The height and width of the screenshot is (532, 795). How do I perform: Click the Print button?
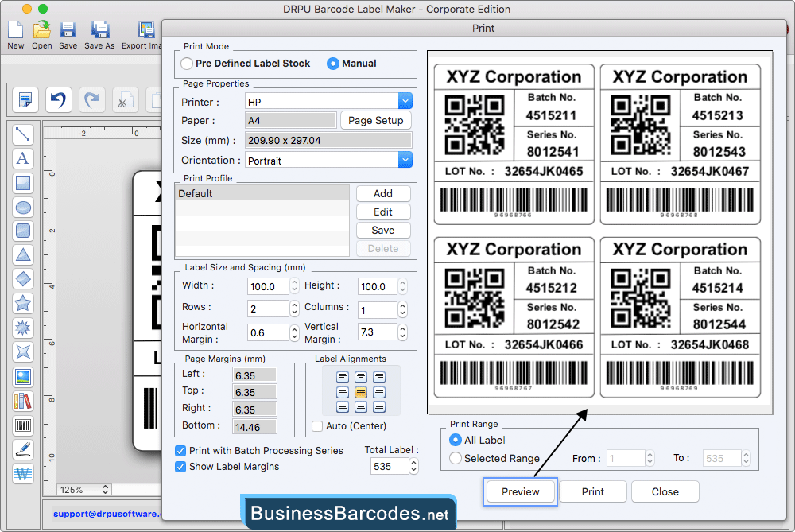tap(593, 491)
